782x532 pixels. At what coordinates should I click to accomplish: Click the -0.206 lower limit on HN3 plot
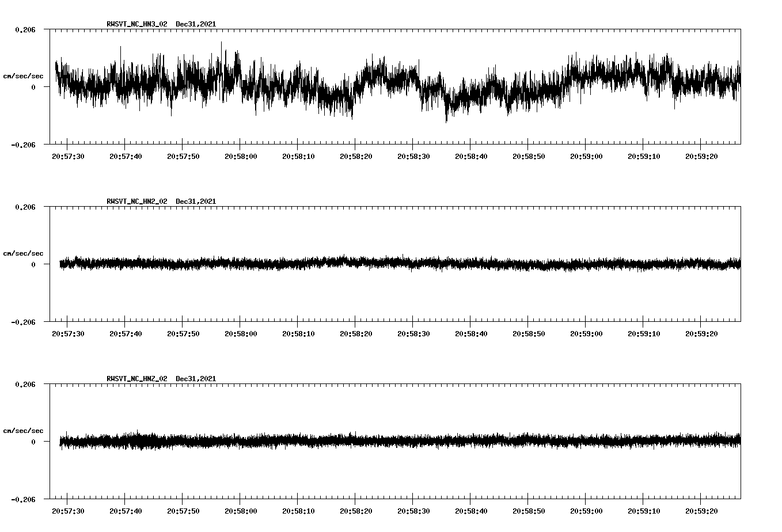point(23,145)
